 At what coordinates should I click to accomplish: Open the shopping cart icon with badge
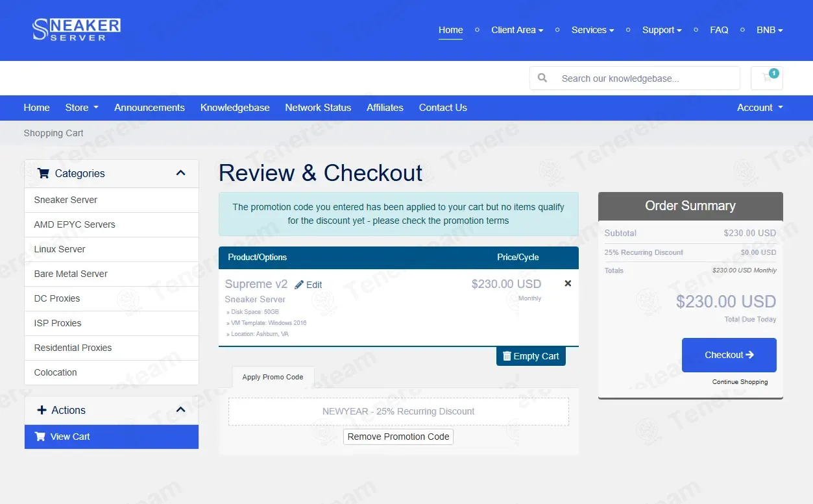[767, 78]
